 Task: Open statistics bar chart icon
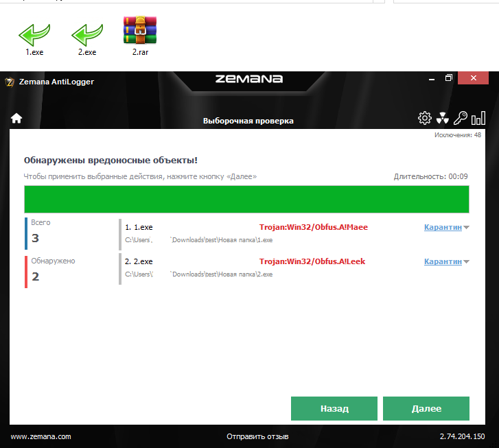point(478,118)
